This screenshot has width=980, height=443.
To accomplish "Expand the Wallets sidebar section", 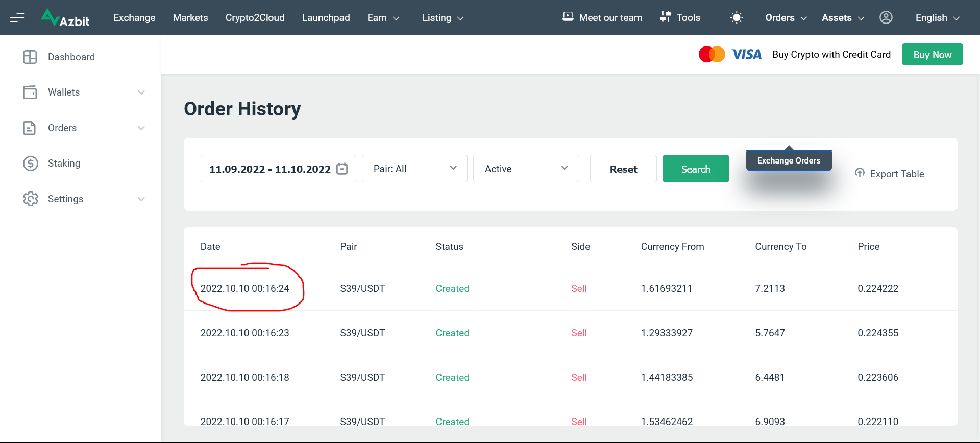I will pos(141,92).
